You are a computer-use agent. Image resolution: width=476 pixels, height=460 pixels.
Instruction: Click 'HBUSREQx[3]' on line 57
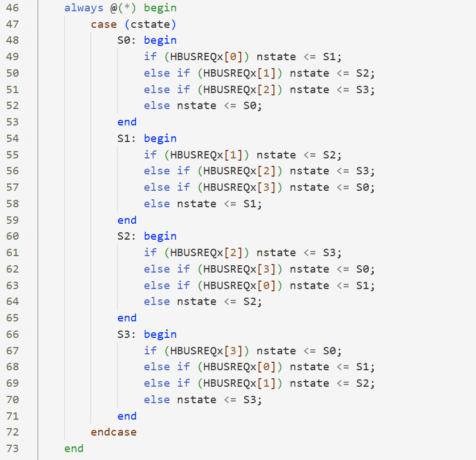tap(240, 187)
